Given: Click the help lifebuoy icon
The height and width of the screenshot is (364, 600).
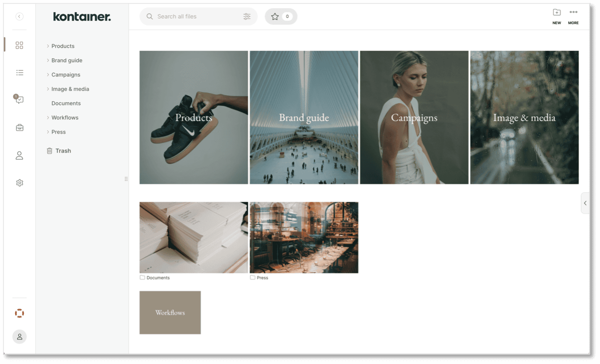Looking at the screenshot, I should [x=19, y=313].
